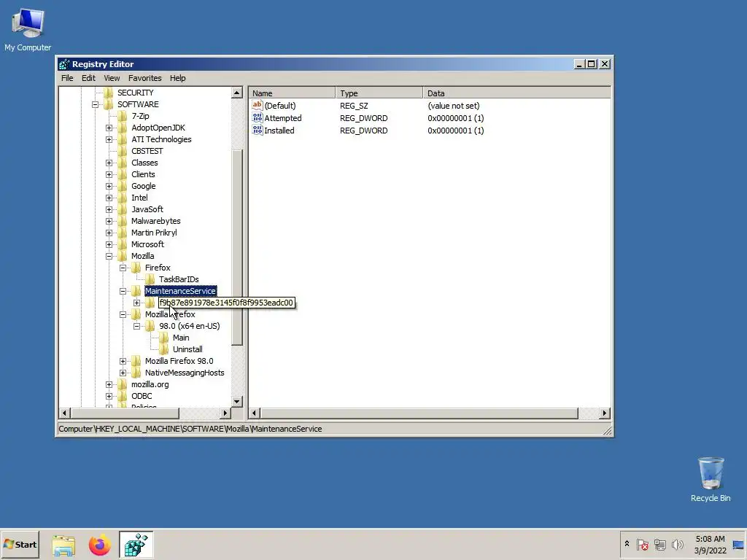Image resolution: width=747 pixels, height=560 pixels.
Task: Click the values pane horizontal scrollbar thumb
Action: [419, 413]
